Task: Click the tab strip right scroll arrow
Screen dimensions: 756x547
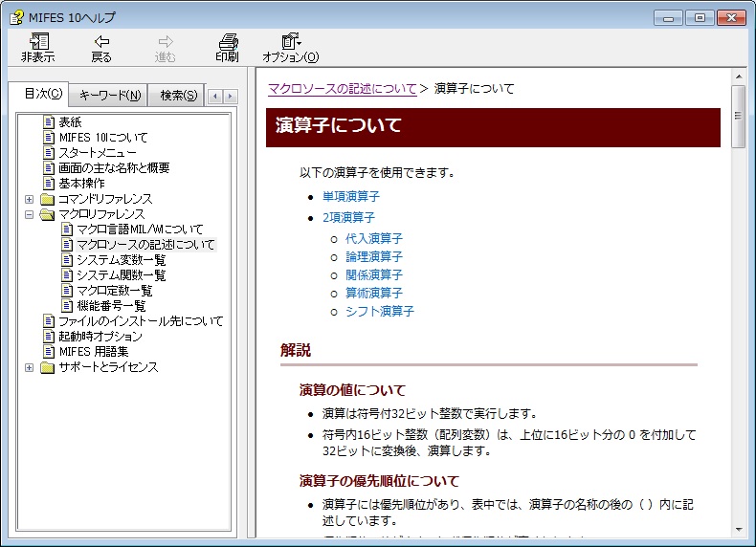Action: coord(231,96)
